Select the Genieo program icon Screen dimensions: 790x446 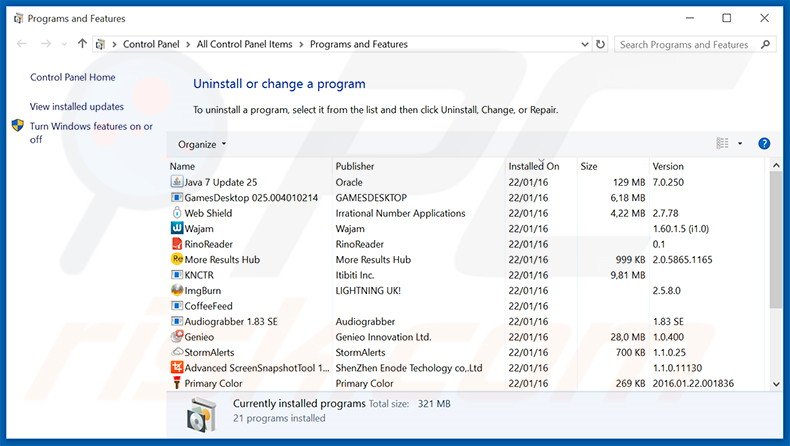tap(177, 337)
